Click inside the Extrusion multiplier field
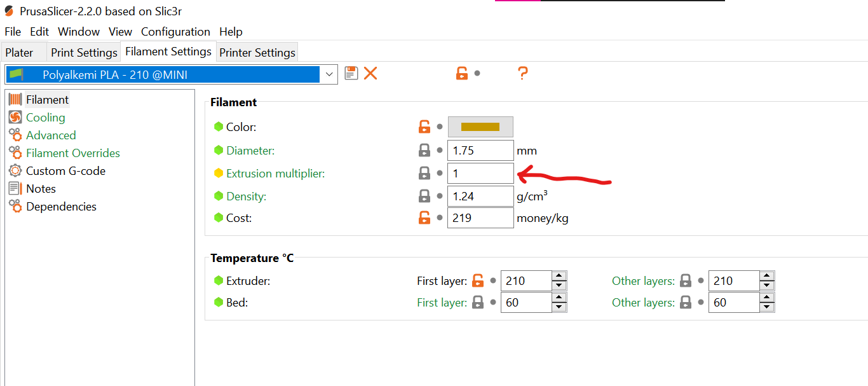 click(x=480, y=173)
